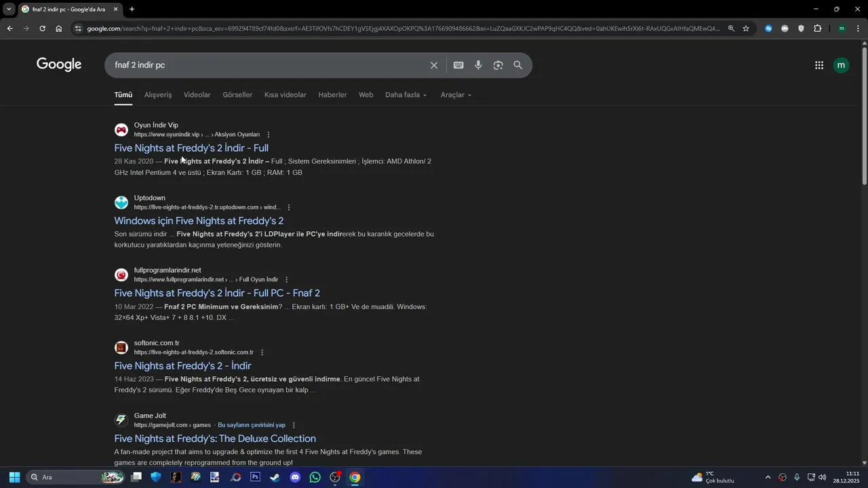Open 'Windows için Five Nights at Freddy's 2' link
This screenshot has height=488, width=868.
199,220
